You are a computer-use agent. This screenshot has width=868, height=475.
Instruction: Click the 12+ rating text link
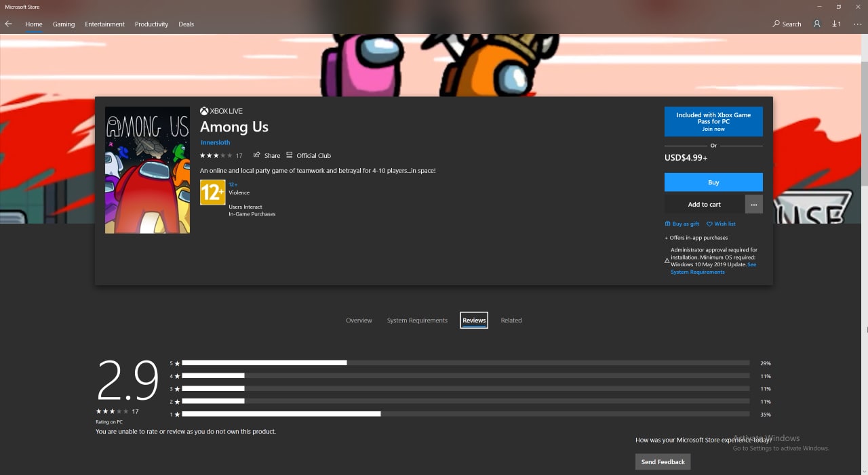(x=233, y=184)
